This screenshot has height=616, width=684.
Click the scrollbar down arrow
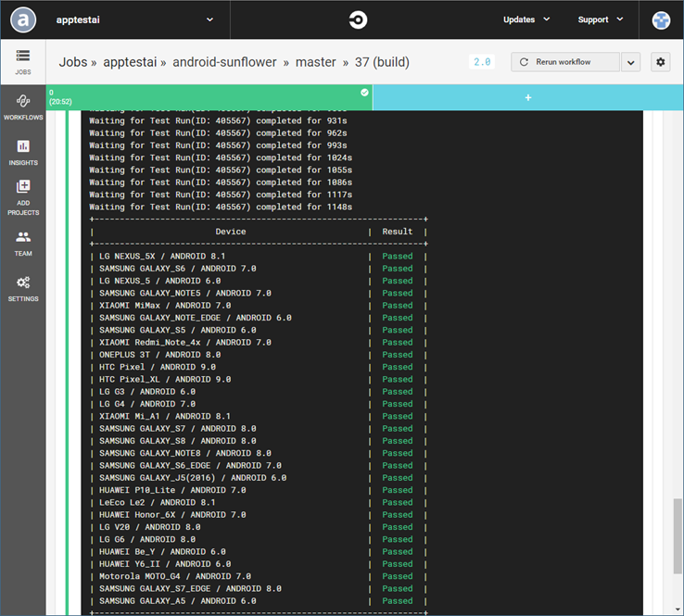pyautogui.click(x=678, y=610)
